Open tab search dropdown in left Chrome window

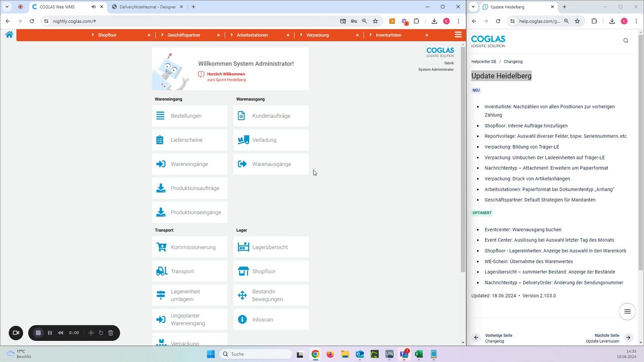click(x=7, y=7)
